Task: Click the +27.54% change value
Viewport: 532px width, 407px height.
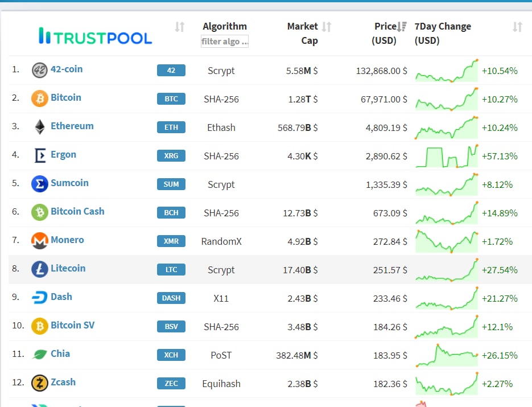Action: pos(500,270)
